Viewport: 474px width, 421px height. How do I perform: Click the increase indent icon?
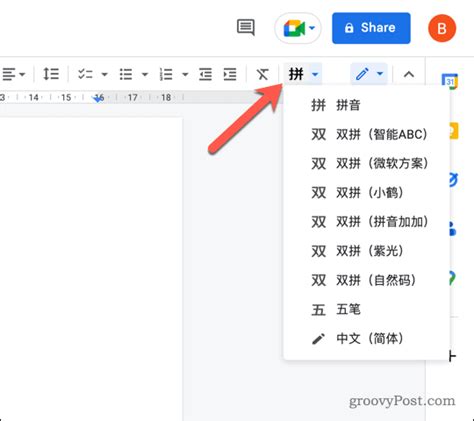pyautogui.click(x=230, y=74)
